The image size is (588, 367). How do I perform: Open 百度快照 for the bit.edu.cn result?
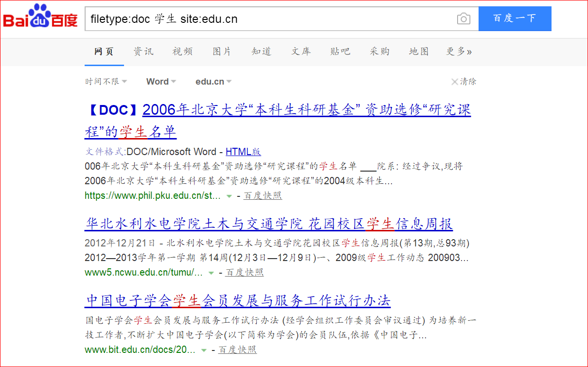(237, 350)
